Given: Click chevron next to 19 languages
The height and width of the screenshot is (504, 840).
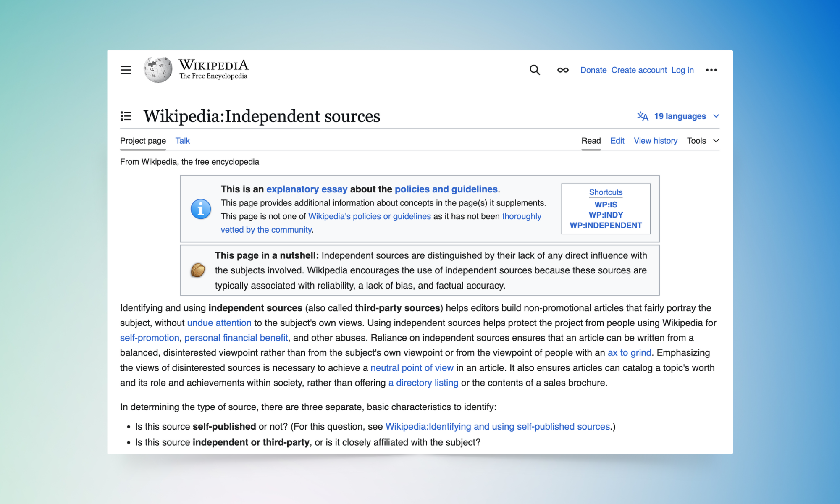Looking at the screenshot, I should point(717,116).
